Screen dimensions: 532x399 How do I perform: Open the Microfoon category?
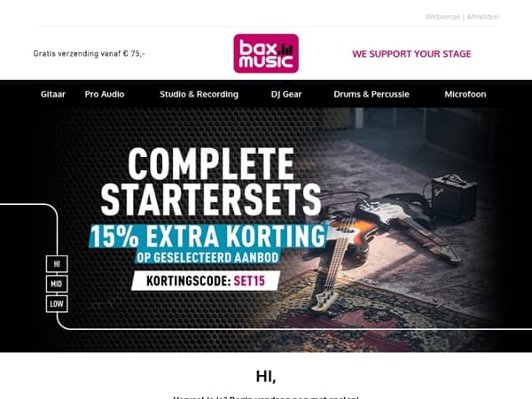pos(465,94)
